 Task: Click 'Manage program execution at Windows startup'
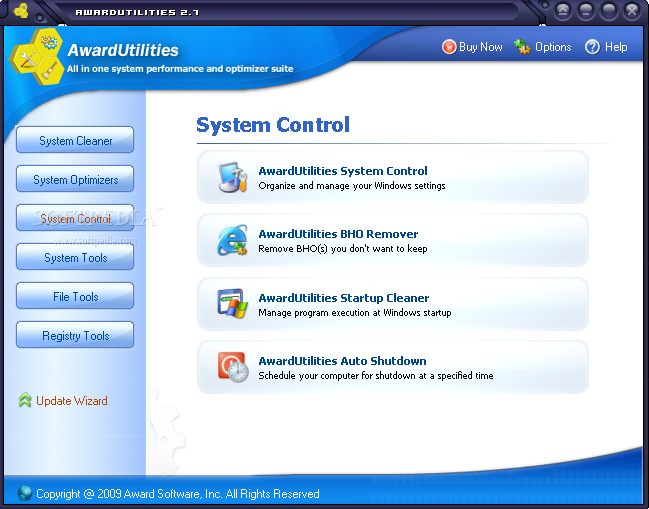355,312
